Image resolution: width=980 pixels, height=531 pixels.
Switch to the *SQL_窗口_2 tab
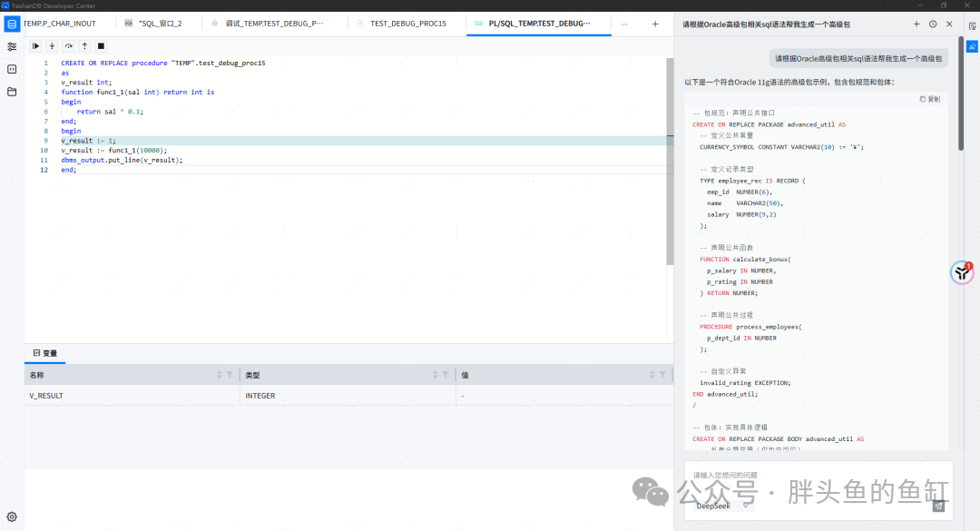159,24
